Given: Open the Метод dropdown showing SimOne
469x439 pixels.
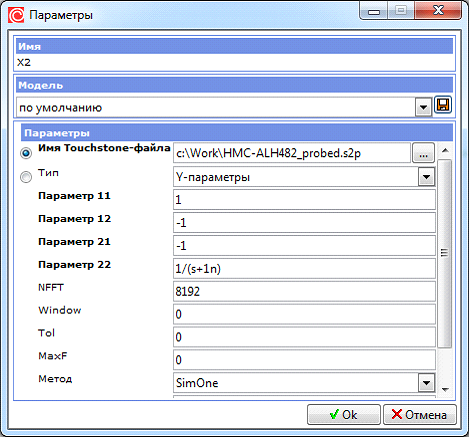Looking at the screenshot, I should pyautogui.click(x=426, y=383).
